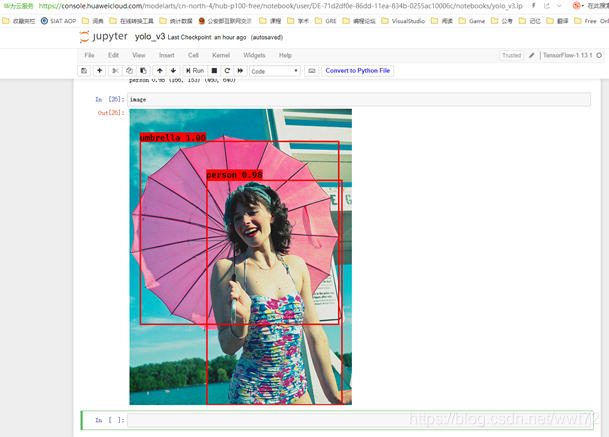Click the Out[26] output prompt label
The image size is (609, 437).
111,113
